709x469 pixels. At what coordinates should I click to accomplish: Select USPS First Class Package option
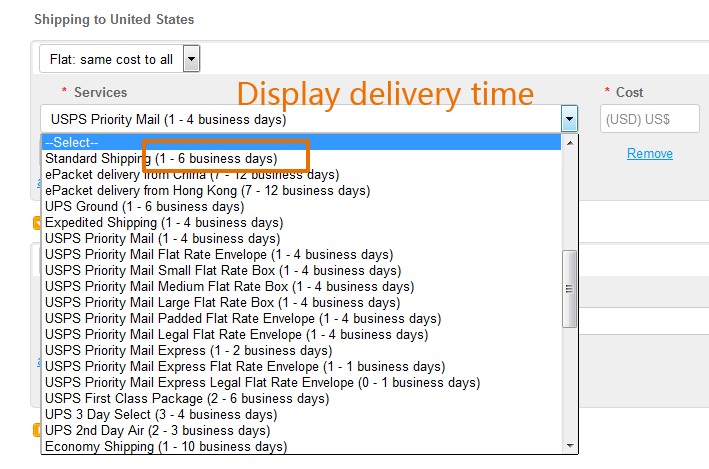(x=302, y=399)
